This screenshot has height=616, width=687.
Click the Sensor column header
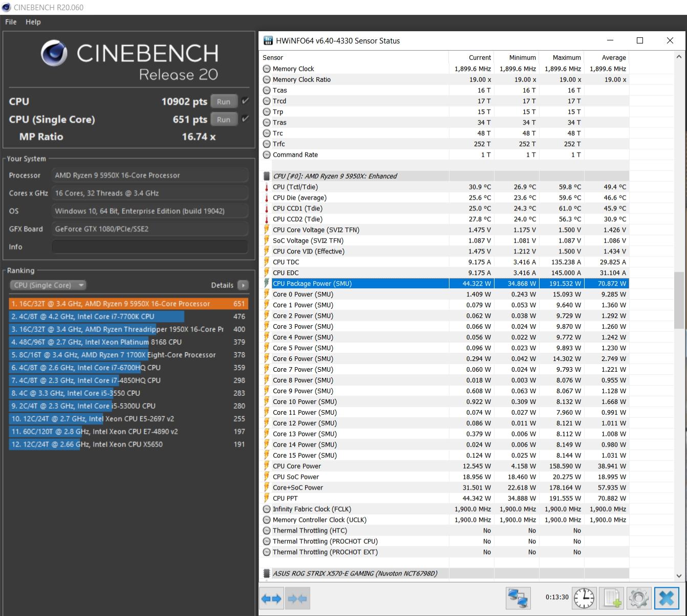click(x=354, y=57)
